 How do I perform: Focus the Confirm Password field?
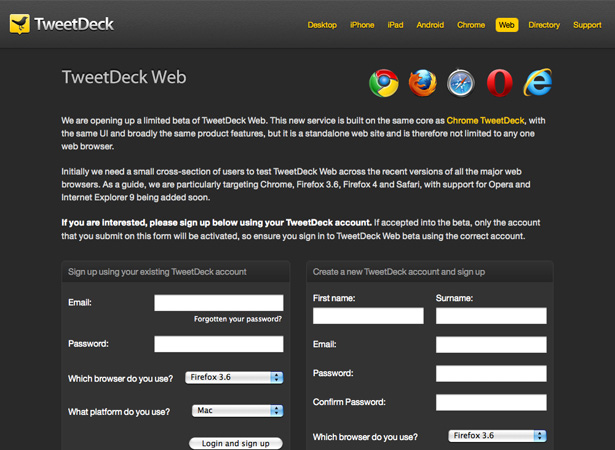pyautogui.click(x=491, y=403)
